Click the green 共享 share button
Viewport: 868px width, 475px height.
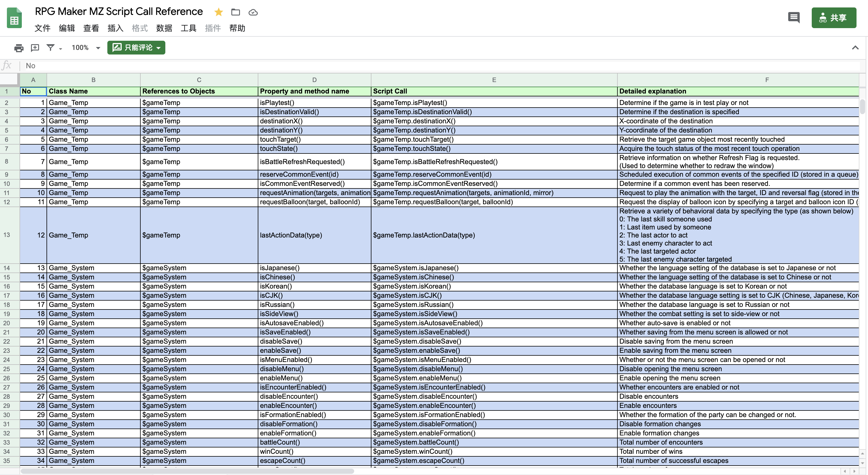coord(834,17)
